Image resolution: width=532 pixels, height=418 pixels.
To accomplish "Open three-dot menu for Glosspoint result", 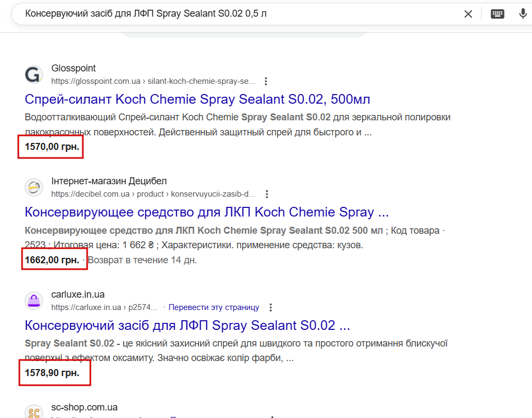I will coord(266,81).
